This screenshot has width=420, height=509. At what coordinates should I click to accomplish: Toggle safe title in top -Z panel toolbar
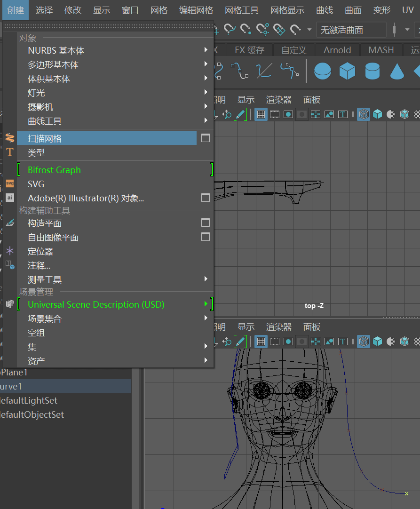click(x=343, y=114)
